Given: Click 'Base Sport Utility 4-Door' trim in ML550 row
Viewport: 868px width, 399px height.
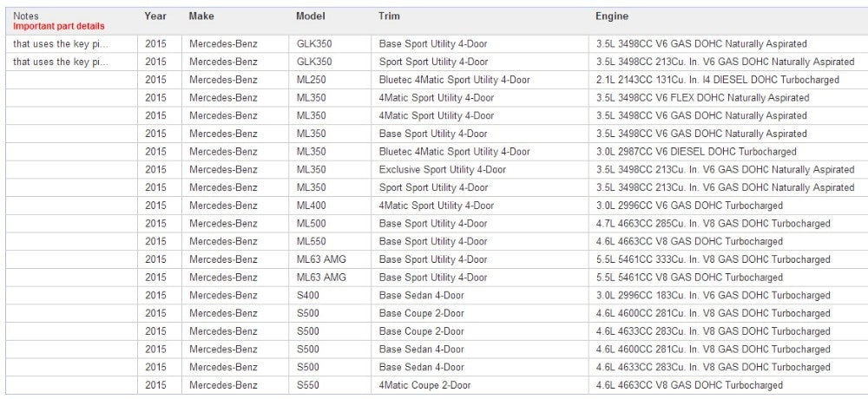Looking at the screenshot, I should pos(433,241).
